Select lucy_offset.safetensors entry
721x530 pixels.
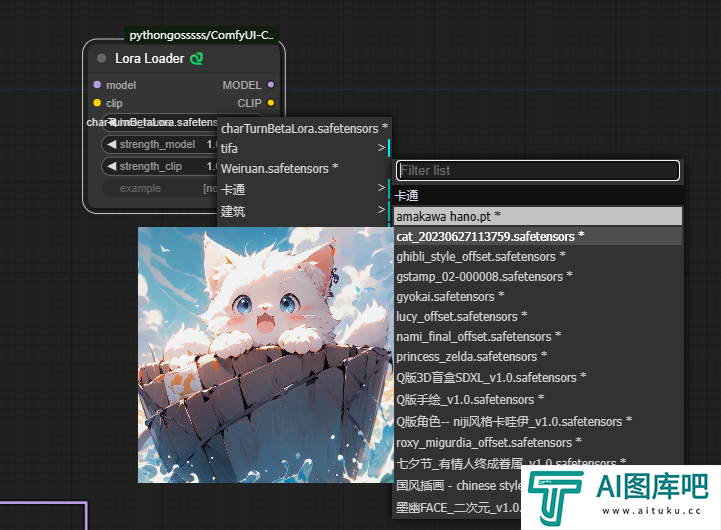click(x=538, y=317)
